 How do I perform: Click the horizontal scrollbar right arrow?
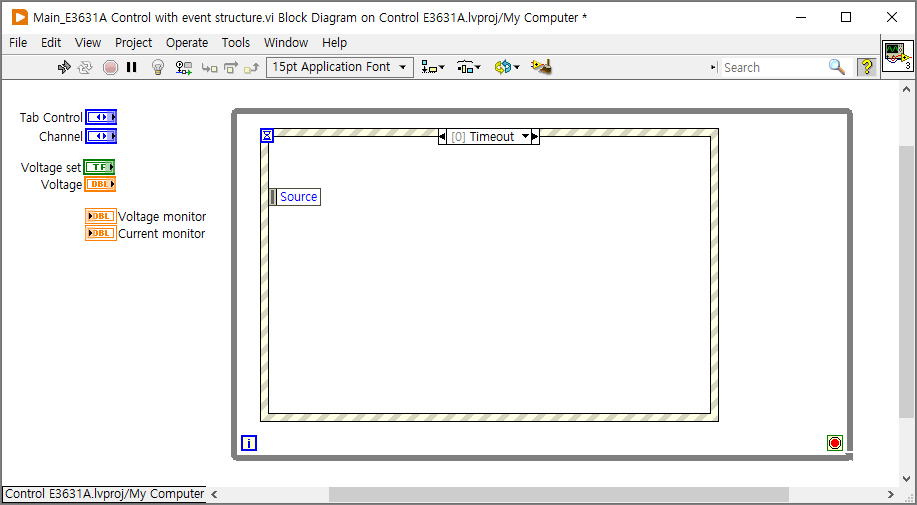[891, 494]
